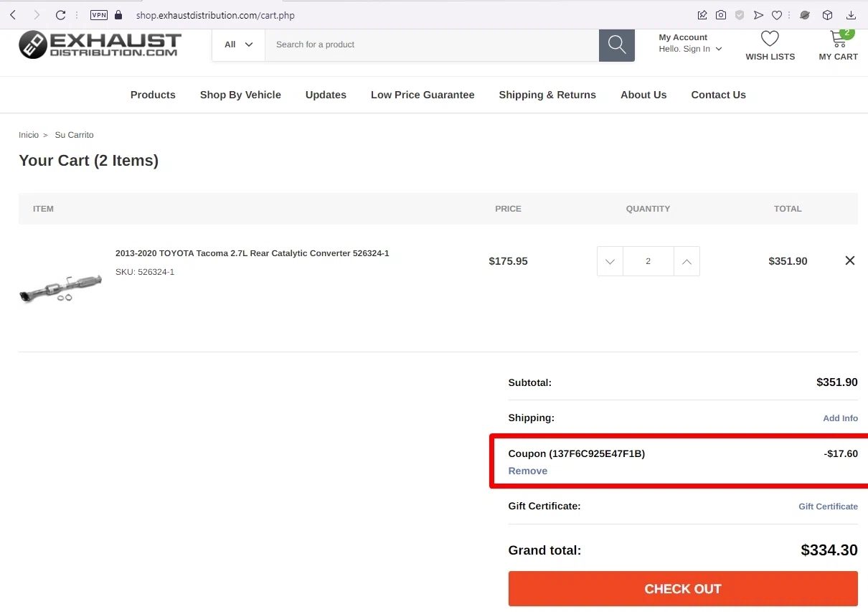Remove the Tacoma converter with the X icon
The height and width of the screenshot is (612, 868).
point(850,260)
